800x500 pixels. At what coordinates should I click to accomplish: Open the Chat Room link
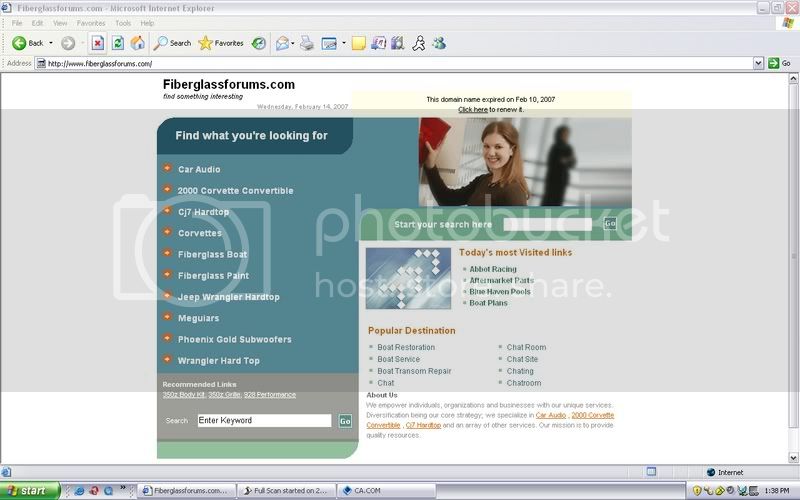point(526,347)
